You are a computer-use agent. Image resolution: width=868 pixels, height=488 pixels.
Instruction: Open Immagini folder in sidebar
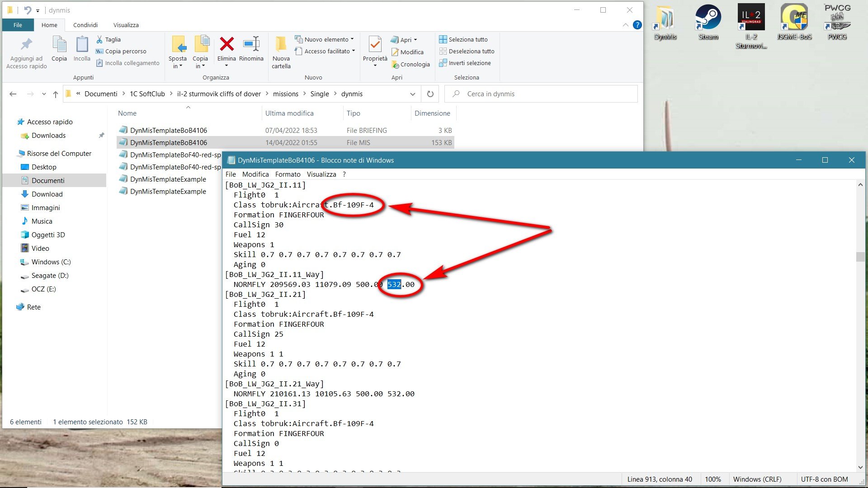coord(45,207)
